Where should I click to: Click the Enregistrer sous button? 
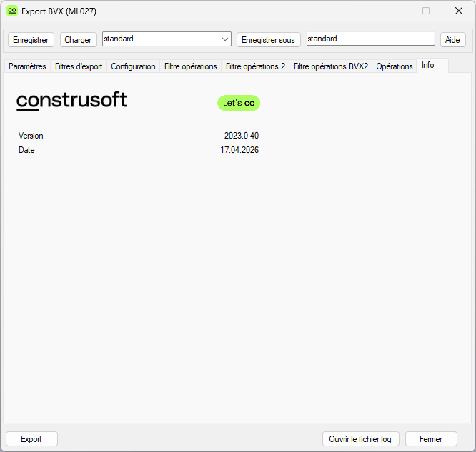coord(268,40)
